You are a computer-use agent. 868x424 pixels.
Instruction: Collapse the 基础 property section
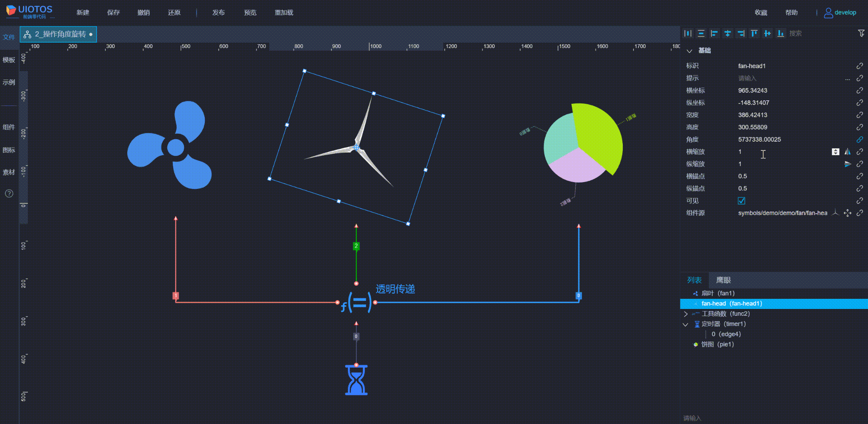pyautogui.click(x=689, y=51)
